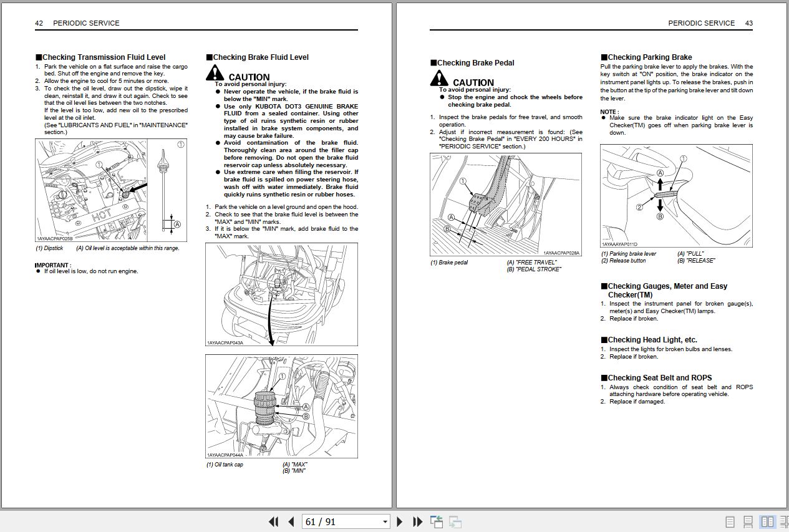Click the brake fluid reservoir illustration
The width and height of the screenshot is (789, 532).
[x=282, y=407]
